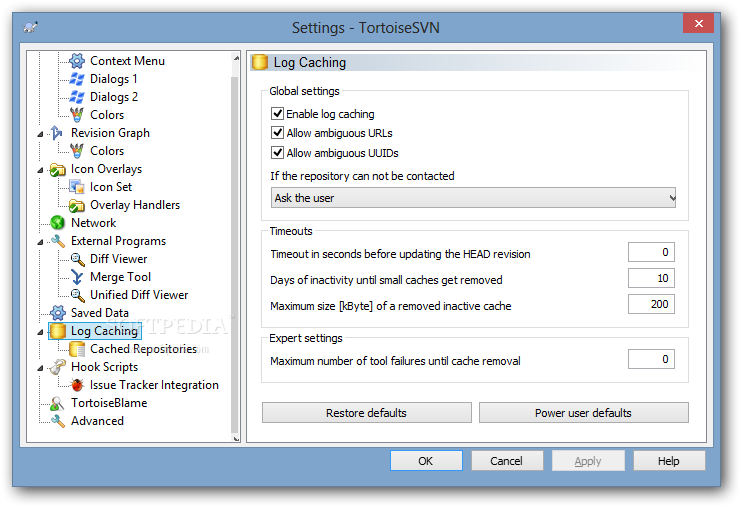Open the 'Ask the user' dropdown
The height and width of the screenshot is (507, 741).
(x=473, y=198)
